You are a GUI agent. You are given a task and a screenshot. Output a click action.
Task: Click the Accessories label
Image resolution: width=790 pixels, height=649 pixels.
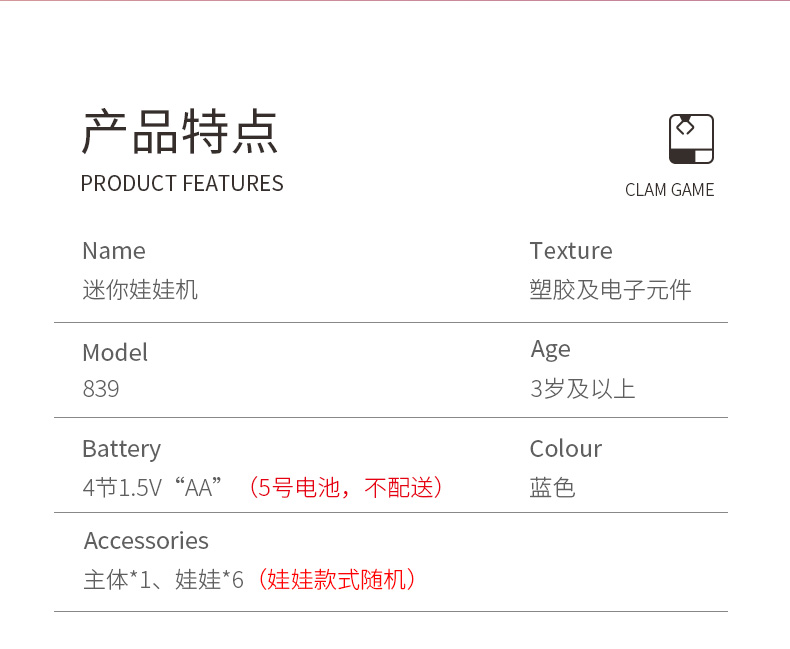click(146, 541)
